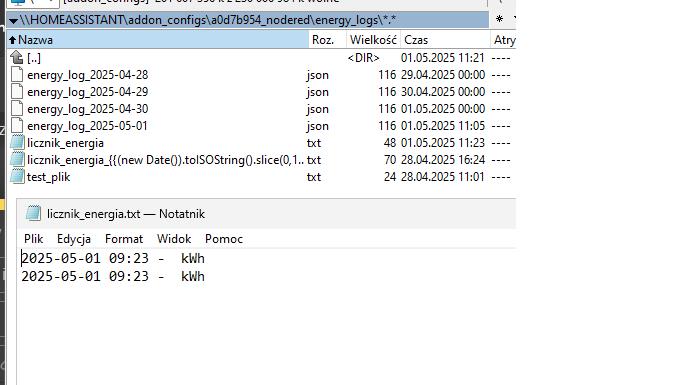The height and width of the screenshot is (385, 683).
Task: Click json extension of energy_log_2025-04-28
Action: (318, 75)
